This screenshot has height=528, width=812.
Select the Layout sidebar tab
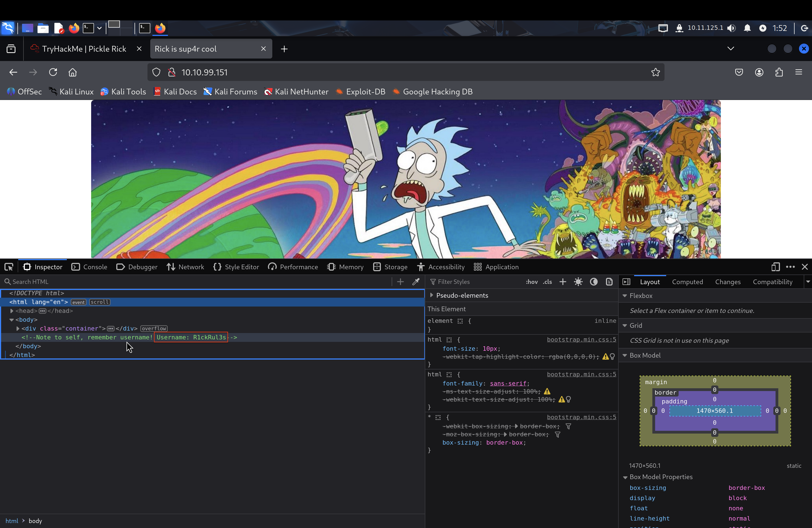pos(650,282)
